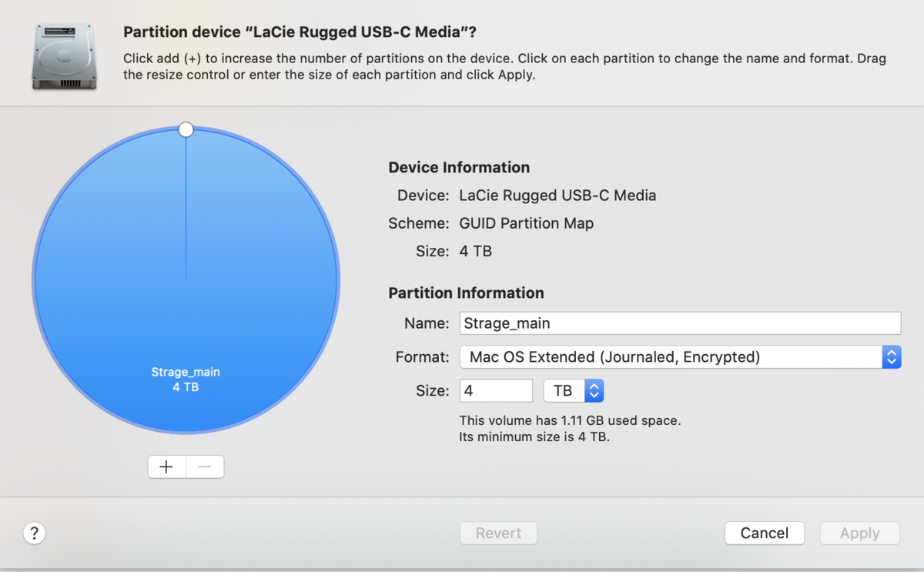This screenshot has width=924, height=572.
Task: Step the size unit down with the stepper
Action: click(593, 395)
